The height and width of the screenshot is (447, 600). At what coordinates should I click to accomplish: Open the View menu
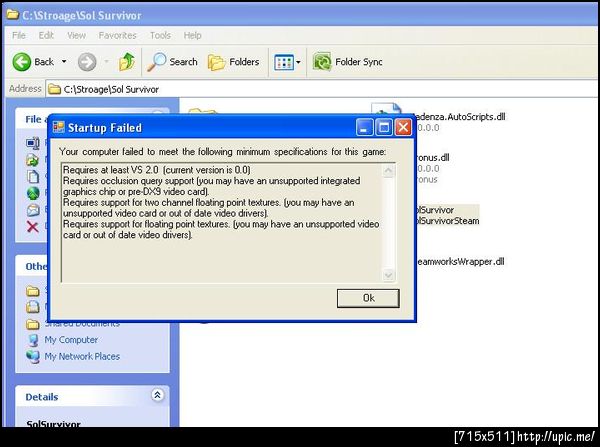pos(76,36)
